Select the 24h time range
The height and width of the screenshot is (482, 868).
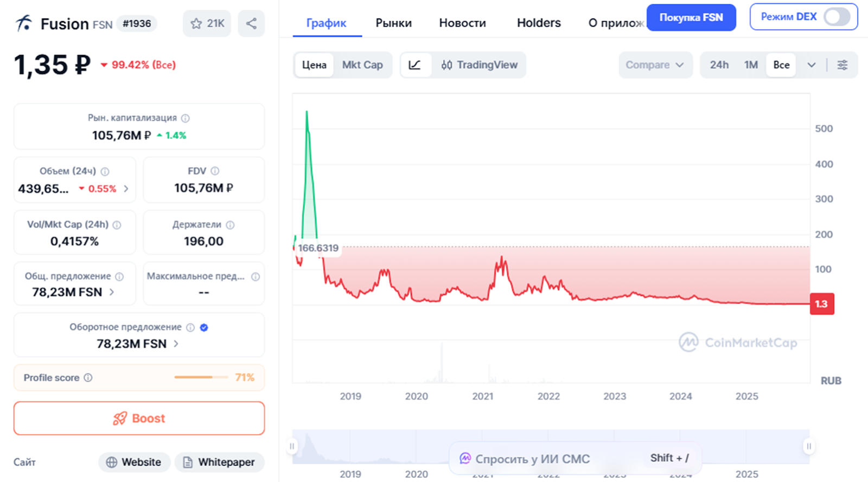tap(719, 65)
